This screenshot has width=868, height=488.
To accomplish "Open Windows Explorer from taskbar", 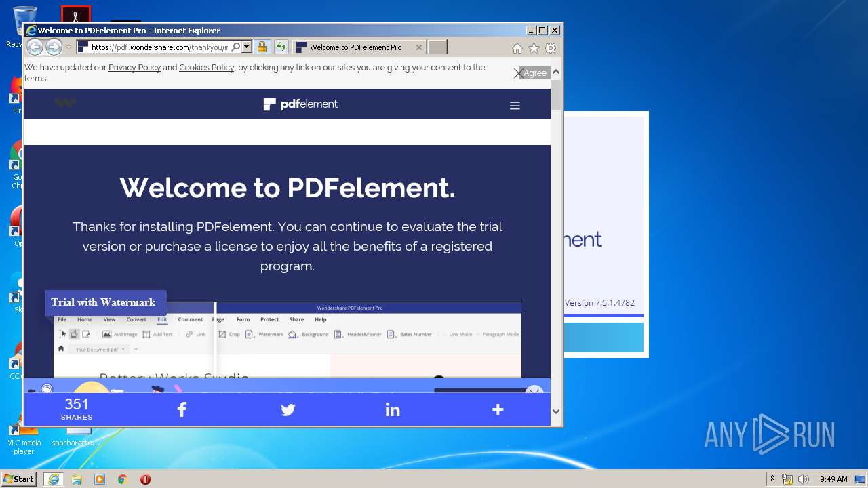I will pyautogui.click(x=77, y=479).
